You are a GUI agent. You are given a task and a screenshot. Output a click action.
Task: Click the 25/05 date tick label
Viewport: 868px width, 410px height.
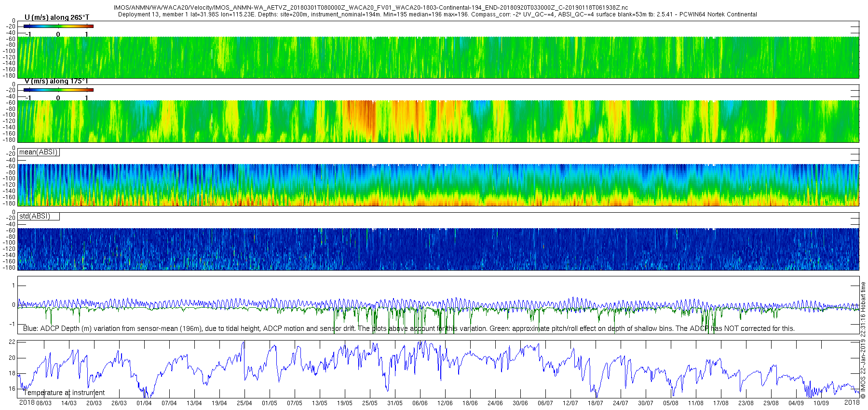(x=370, y=403)
